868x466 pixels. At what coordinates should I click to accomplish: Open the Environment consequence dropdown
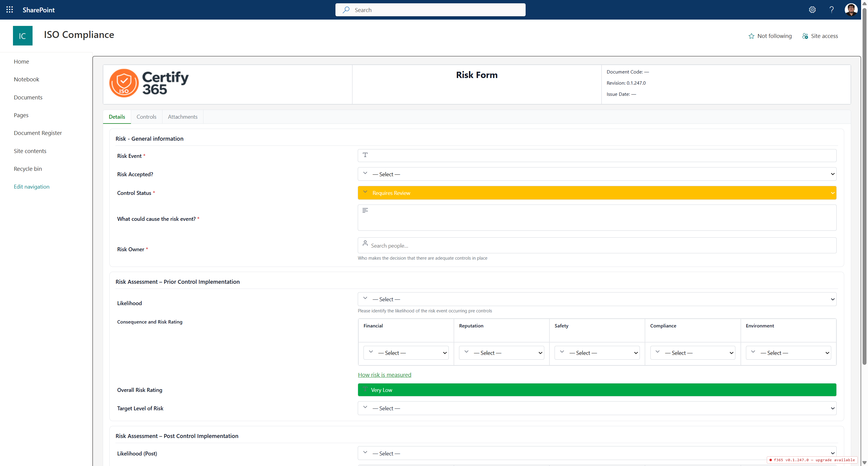click(x=788, y=353)
